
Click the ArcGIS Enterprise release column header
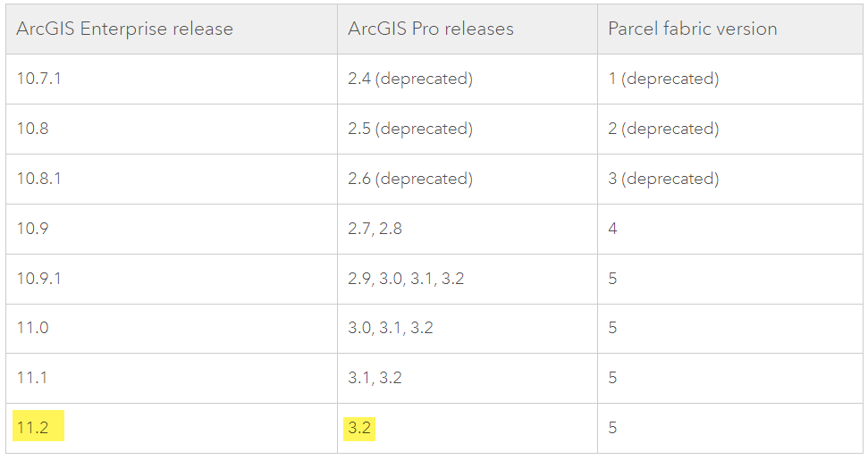pos(124,29)
